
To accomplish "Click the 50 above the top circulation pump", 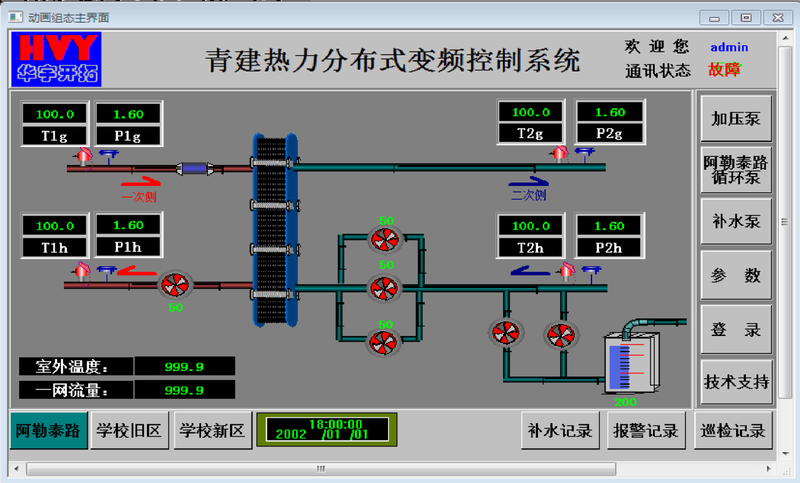I will click(x=387, y=221).
